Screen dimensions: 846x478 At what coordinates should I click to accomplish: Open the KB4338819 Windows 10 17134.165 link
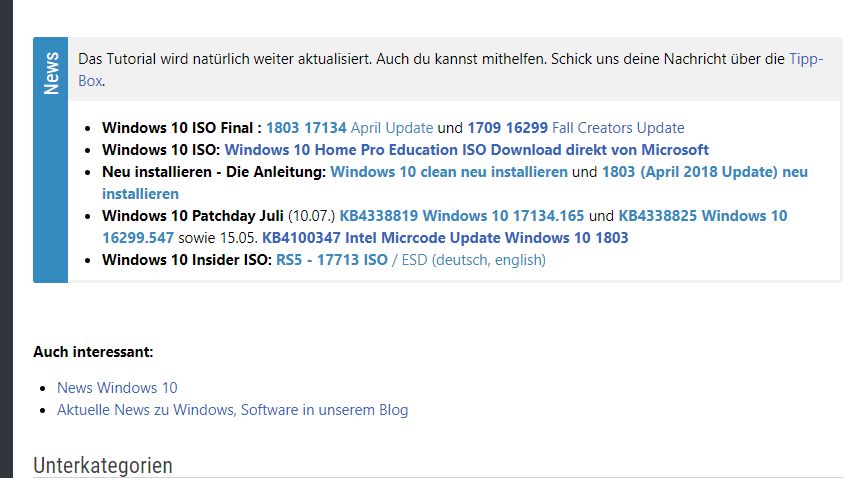(x=462, y=216)
